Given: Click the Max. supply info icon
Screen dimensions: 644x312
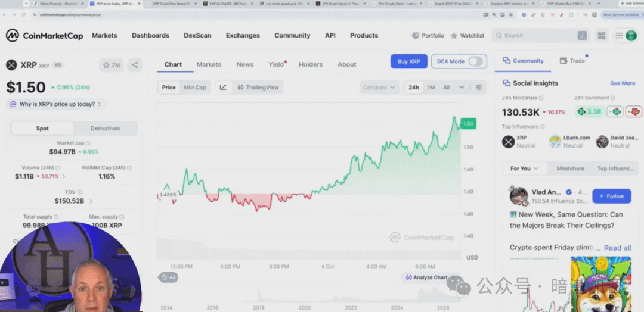Looking at the screenshot, I should tap(122, 217).
